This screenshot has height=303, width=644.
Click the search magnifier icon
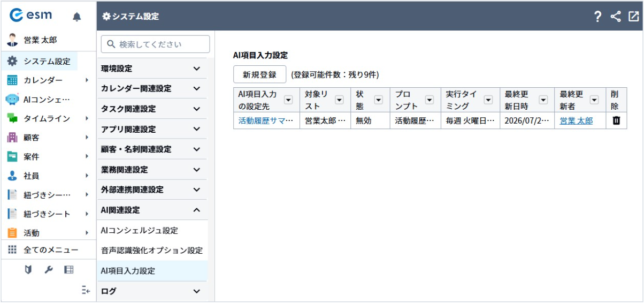(x=111, y=44)
